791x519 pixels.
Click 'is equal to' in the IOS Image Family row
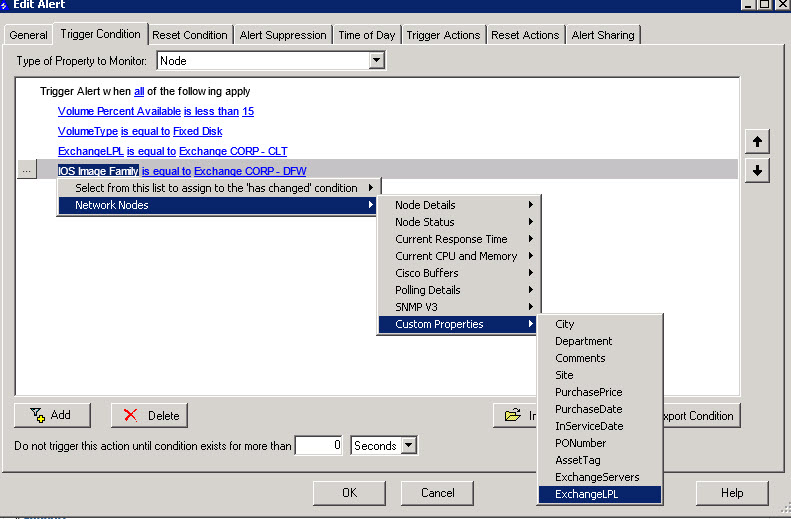click(166, 171)
